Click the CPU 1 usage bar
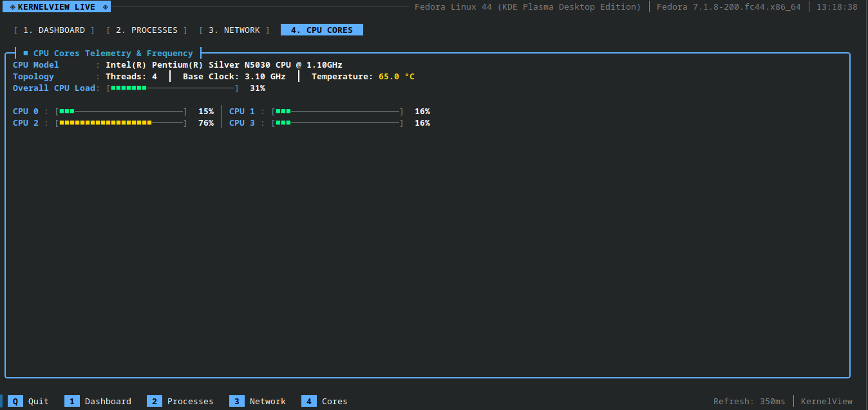Screen dimensions: 868x410 tap(337, 112)
